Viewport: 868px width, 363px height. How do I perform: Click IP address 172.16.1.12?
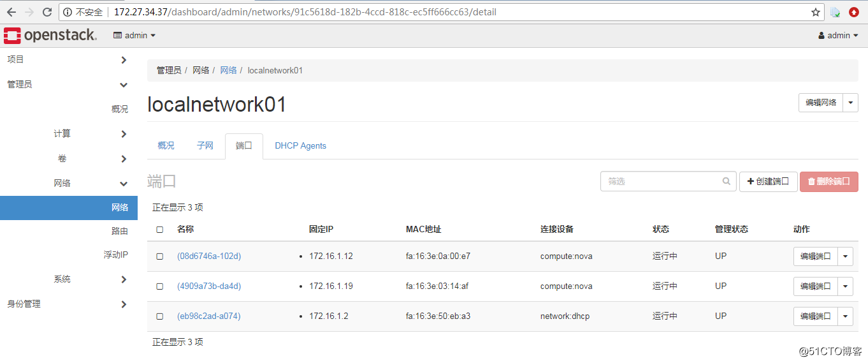pos(331,256)
